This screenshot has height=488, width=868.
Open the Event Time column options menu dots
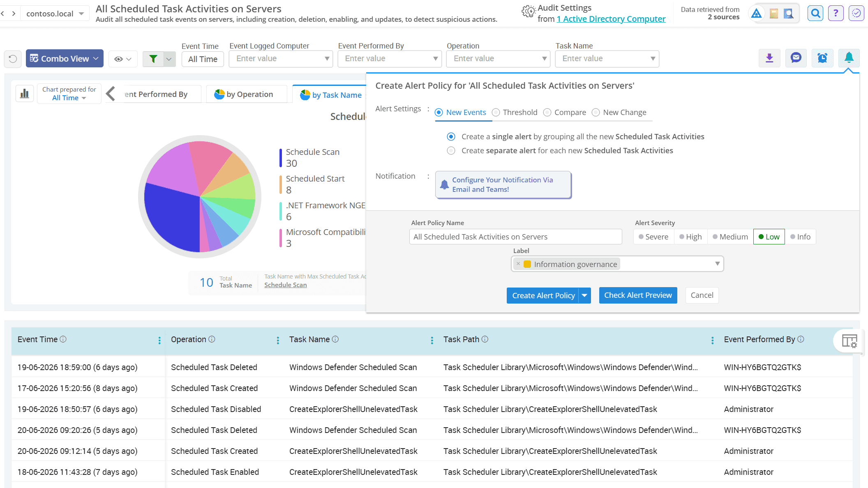(159, 340)
